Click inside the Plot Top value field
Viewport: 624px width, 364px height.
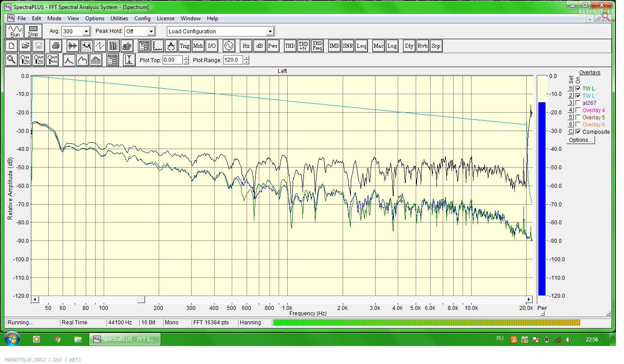[x=173, y=60]
